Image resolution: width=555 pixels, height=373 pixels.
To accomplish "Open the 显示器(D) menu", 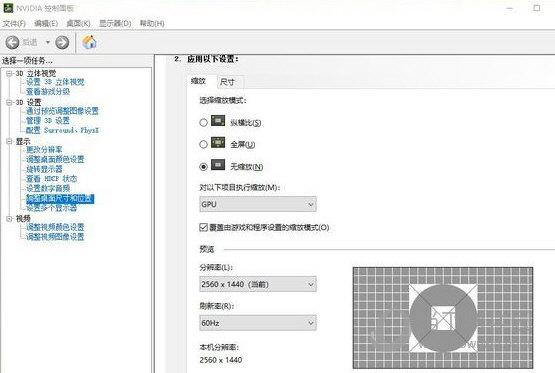I will click(115, 23).
